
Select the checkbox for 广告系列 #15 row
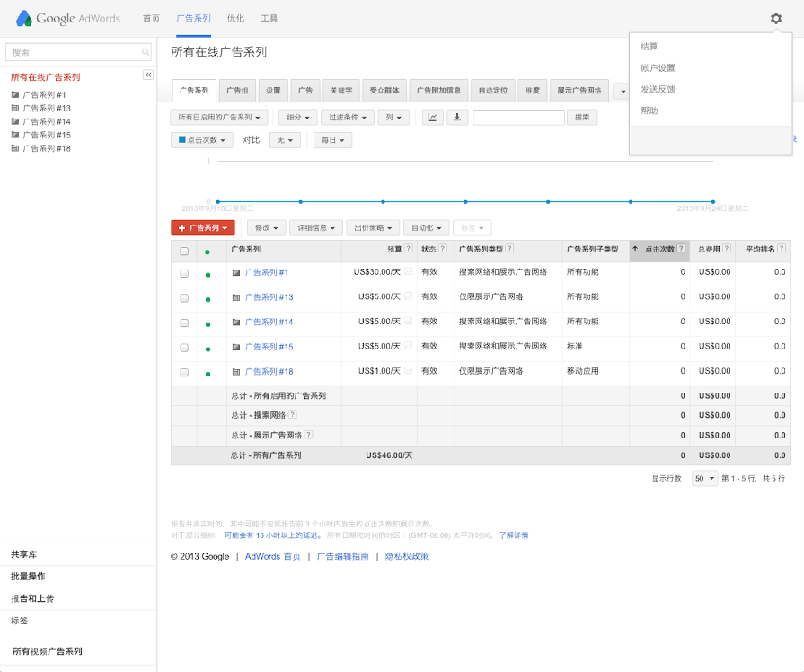click(184, 348)
